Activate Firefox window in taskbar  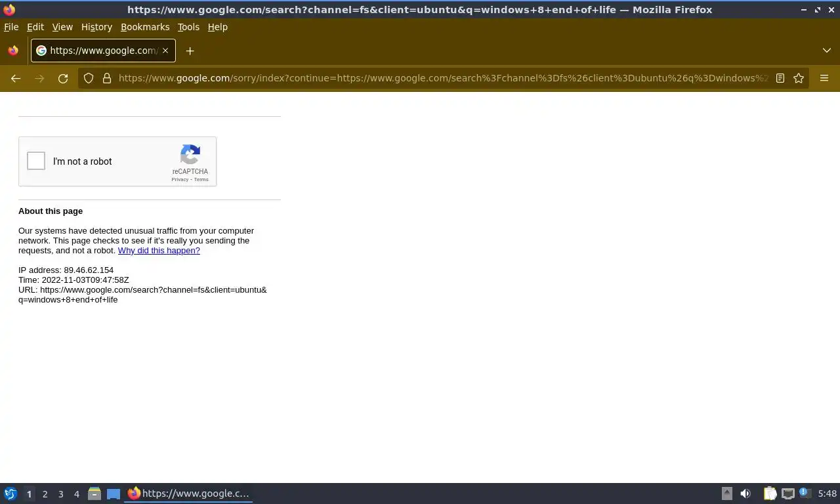tap(189, 493)
